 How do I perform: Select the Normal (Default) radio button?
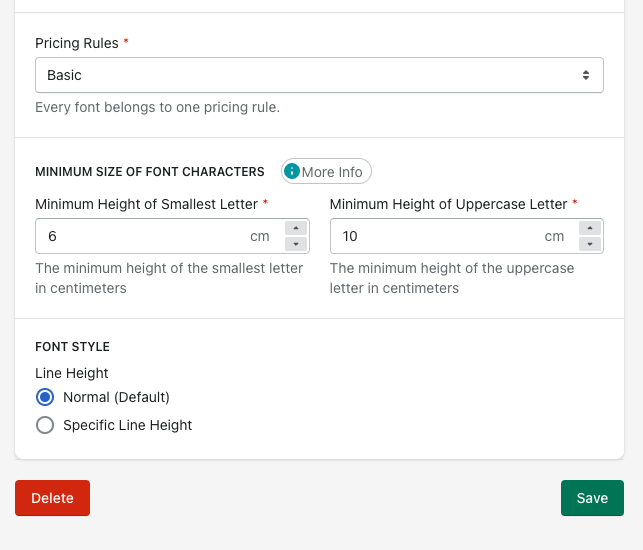click(45, 397)
